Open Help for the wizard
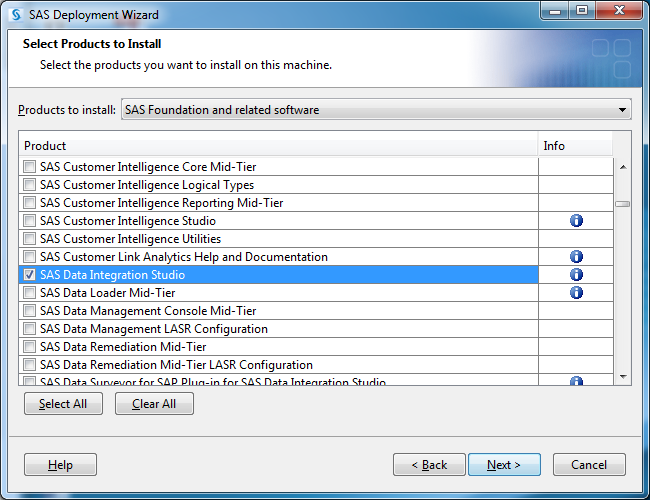The height and width of the screenshot is (500, 650). point(60,464)
